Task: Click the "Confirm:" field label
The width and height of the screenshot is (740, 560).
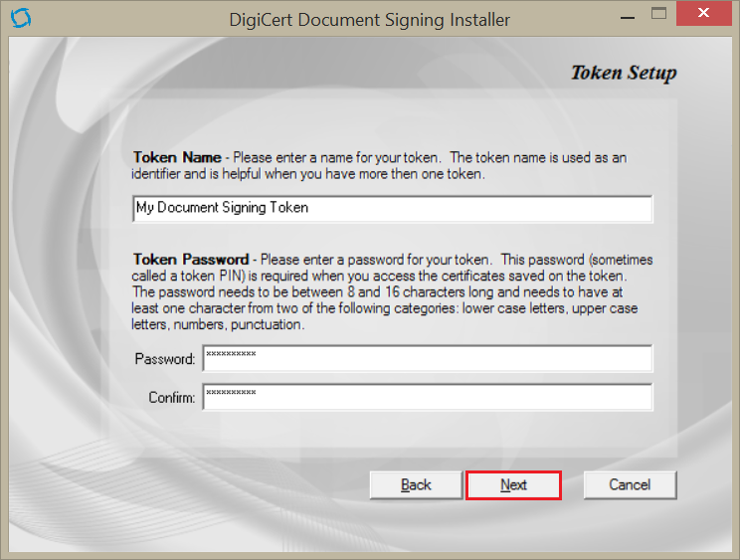Action: click(171, 398)
